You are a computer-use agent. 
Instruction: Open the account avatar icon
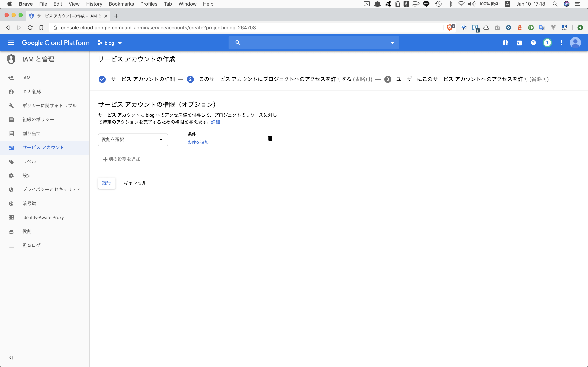(575, 42)
